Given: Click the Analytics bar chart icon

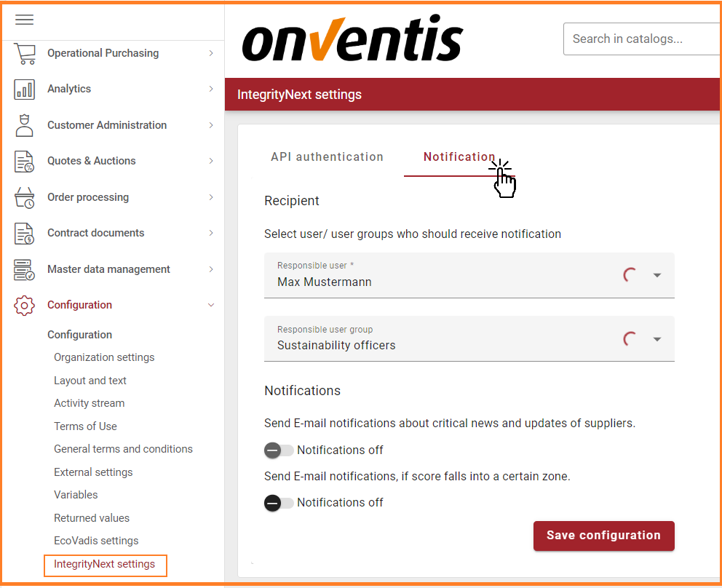Looking at the screenshot, I should click(x=25, y=89).
